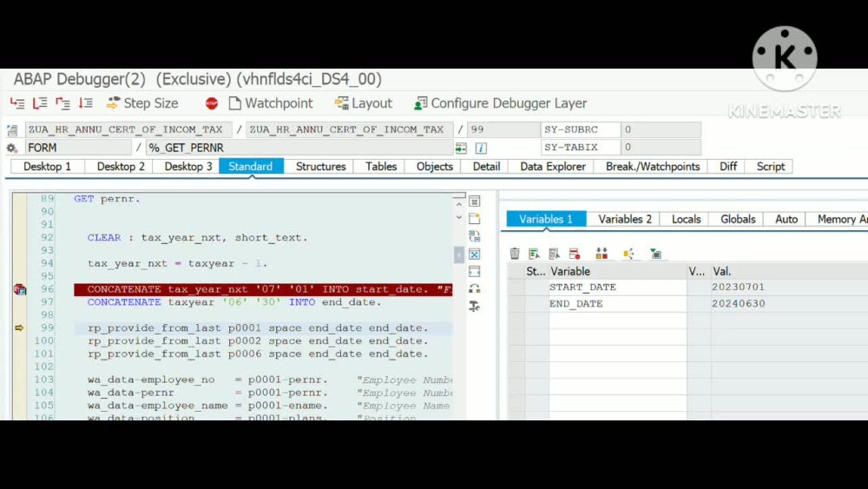Screen dimensions: 868x489
Task: Open the Objects tab
Action: (435, 166)
